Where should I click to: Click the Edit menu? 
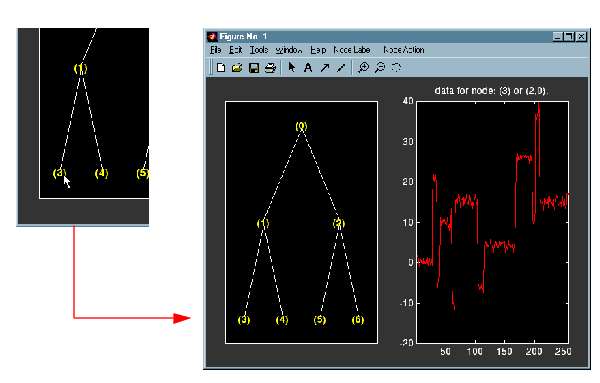pos(235,50)
